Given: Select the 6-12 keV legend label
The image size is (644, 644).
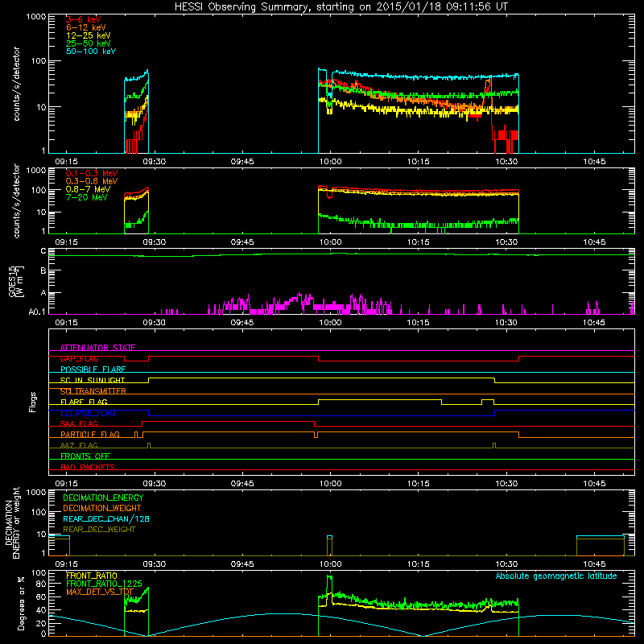Looking at the screenshot, I should point(86,27).
